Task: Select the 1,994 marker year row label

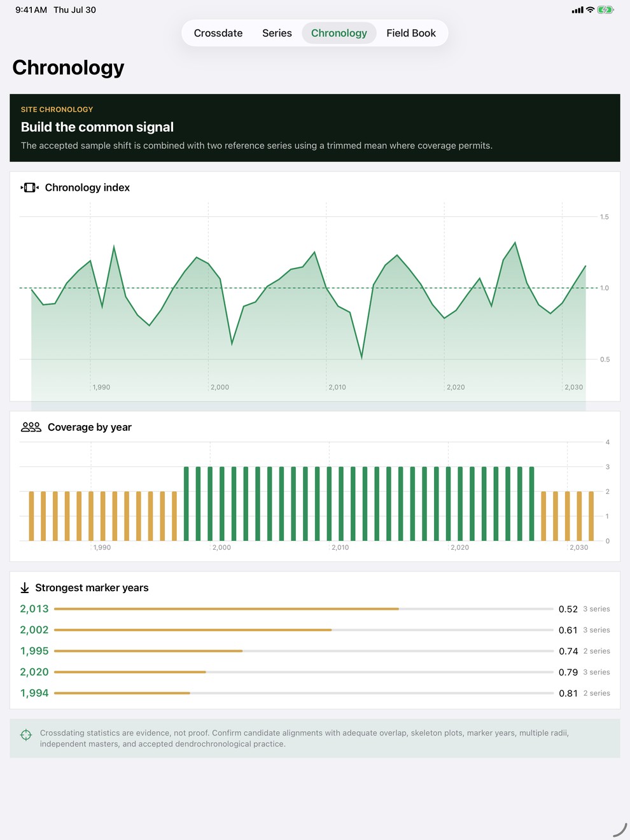Action: coord(34,693)
